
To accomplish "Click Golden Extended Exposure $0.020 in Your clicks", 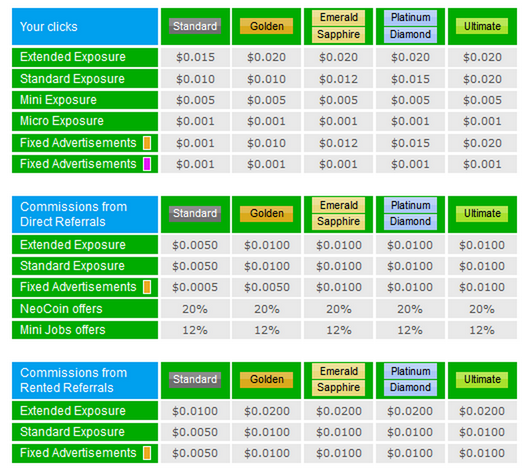I will pyautogui.click(x=266, y=57).
